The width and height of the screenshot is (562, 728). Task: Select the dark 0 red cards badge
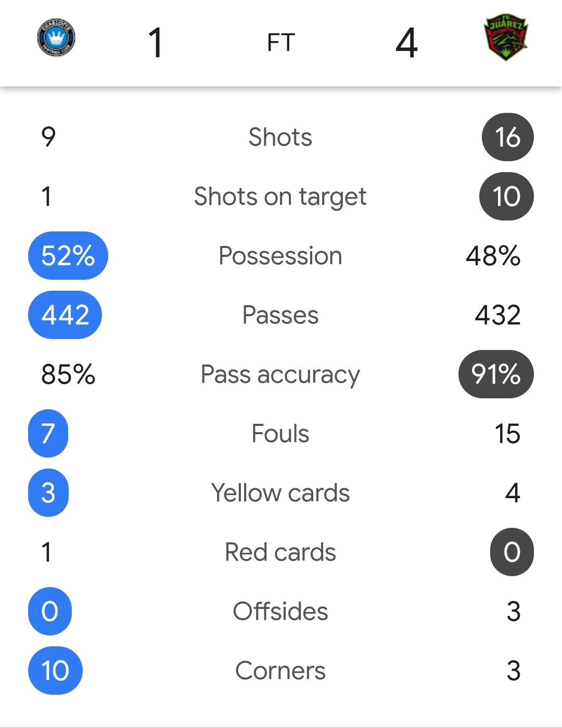click(512, 552)
